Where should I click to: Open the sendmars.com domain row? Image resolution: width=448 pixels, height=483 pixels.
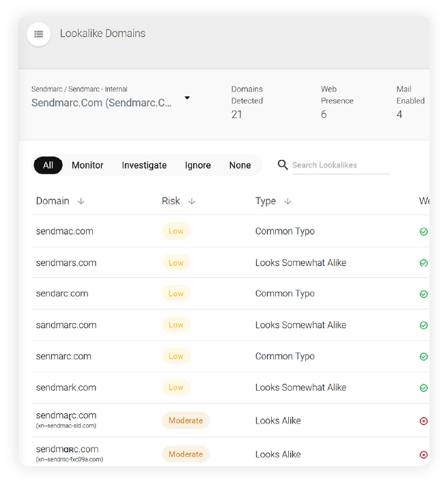coord(230,263)
